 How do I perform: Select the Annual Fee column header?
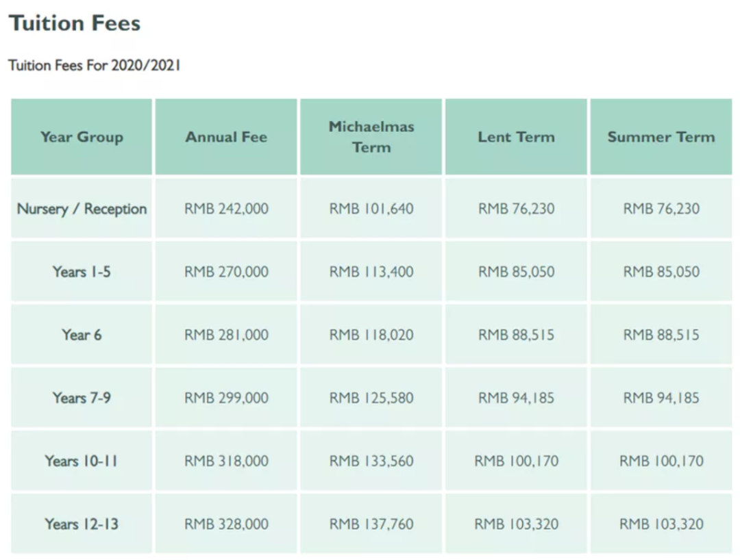pos(226,137)
